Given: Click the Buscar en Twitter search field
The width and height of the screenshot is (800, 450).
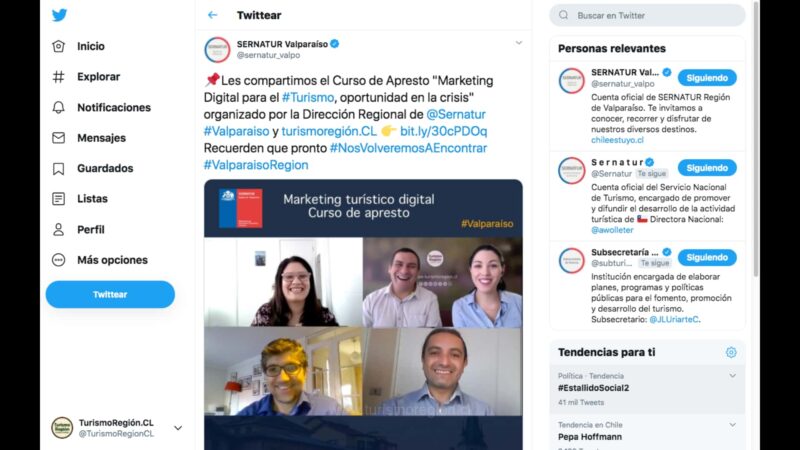Looking at the screenshot, I should point(647,15).
